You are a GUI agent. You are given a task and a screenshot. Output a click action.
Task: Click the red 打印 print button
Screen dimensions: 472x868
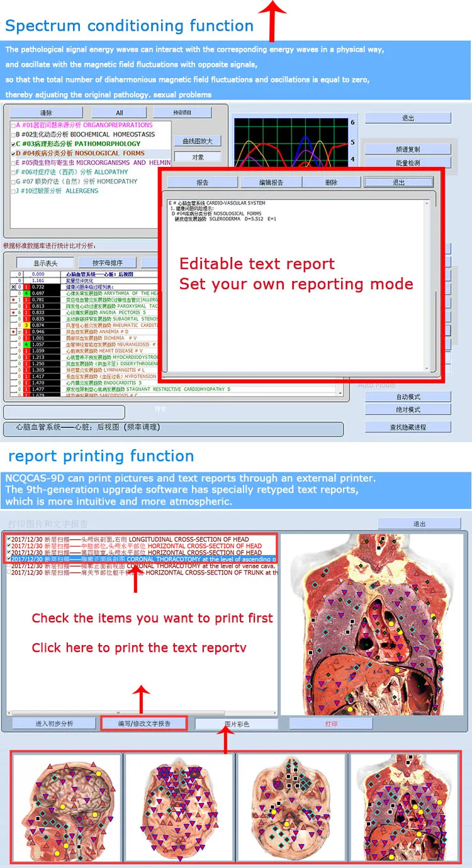[x=331, y=724]
